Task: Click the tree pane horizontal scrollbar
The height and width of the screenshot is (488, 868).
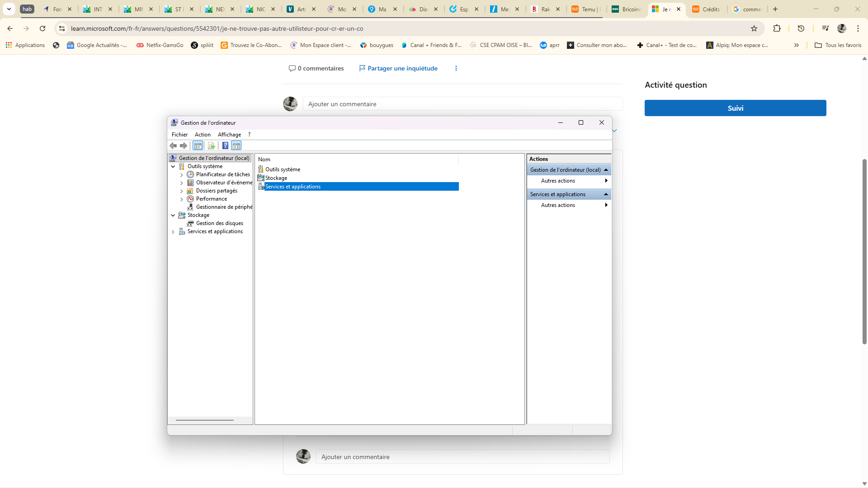Action: pyautogui.click(x=205, y=420)
